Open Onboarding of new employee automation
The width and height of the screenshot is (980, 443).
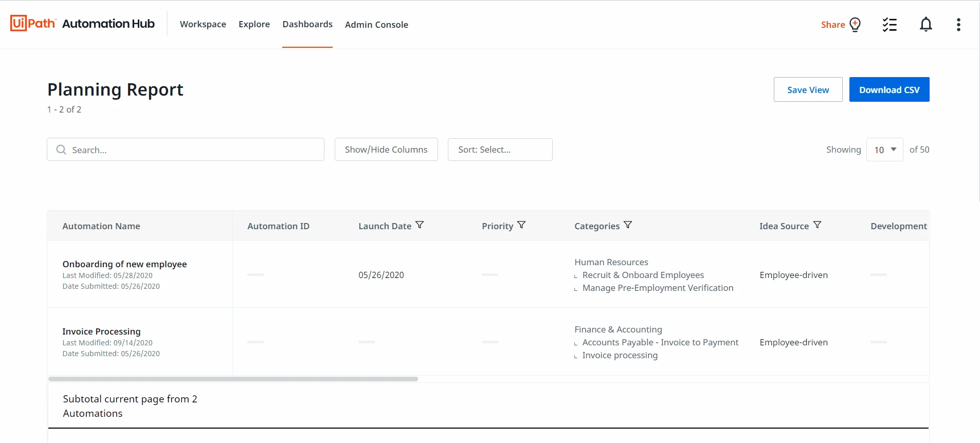coord(124,264)
